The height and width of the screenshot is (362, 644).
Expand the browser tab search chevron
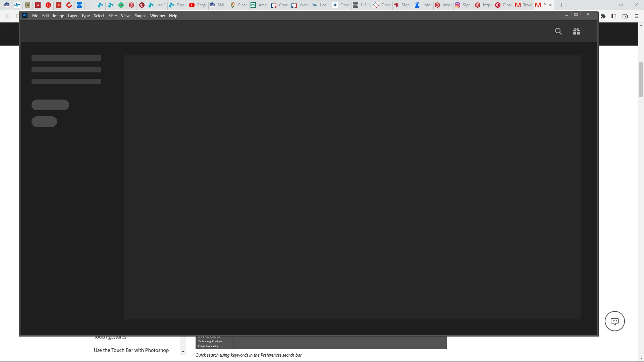[590, 5]
